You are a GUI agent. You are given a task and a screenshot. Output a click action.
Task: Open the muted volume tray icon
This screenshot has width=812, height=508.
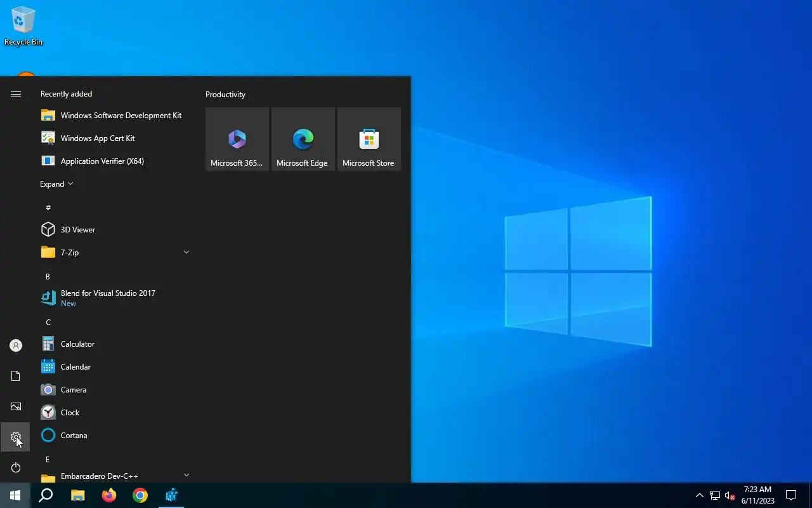[x=730, y=495]
